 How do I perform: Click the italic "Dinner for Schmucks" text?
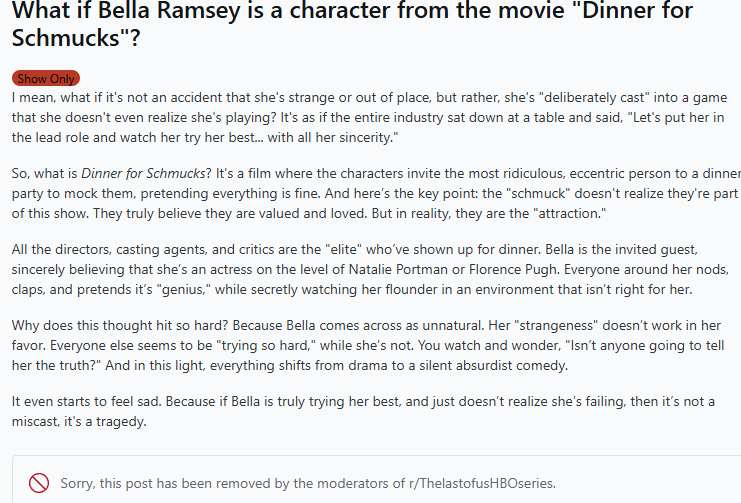(x=143, y=173)
